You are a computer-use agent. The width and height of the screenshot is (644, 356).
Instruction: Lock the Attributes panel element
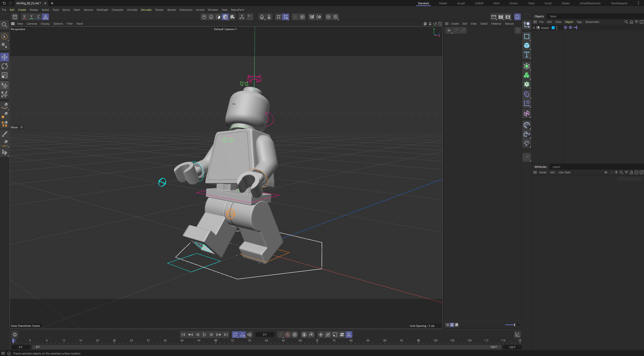click(x=631, y=172)
